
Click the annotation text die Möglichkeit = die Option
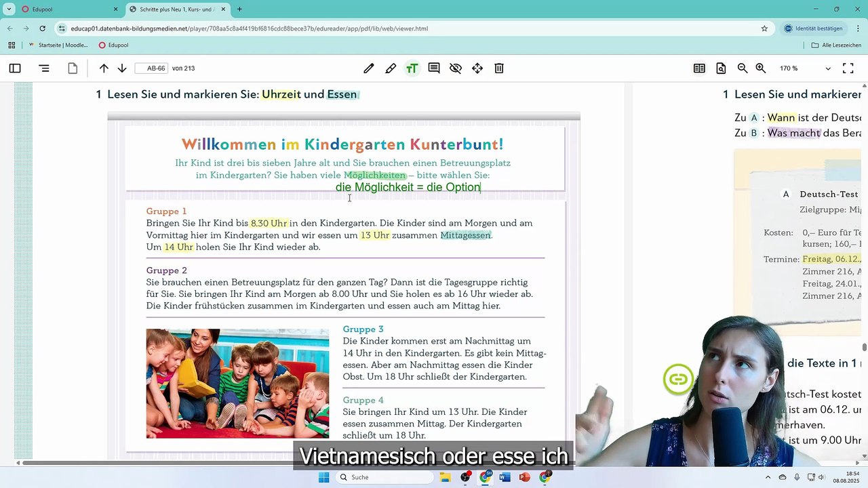(408, 187)
